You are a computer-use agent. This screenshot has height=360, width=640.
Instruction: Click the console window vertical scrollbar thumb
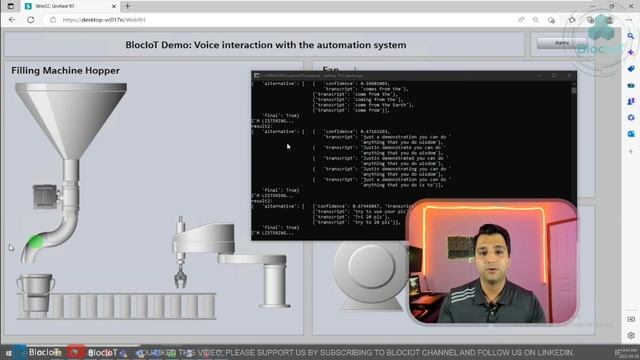click(574, 90)
